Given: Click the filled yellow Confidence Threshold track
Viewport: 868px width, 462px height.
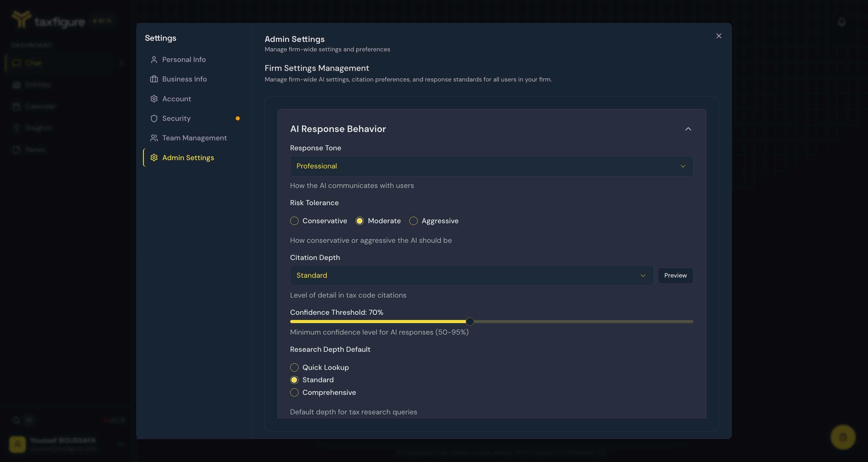Looking at the screenshot, I should pos(377,322).
